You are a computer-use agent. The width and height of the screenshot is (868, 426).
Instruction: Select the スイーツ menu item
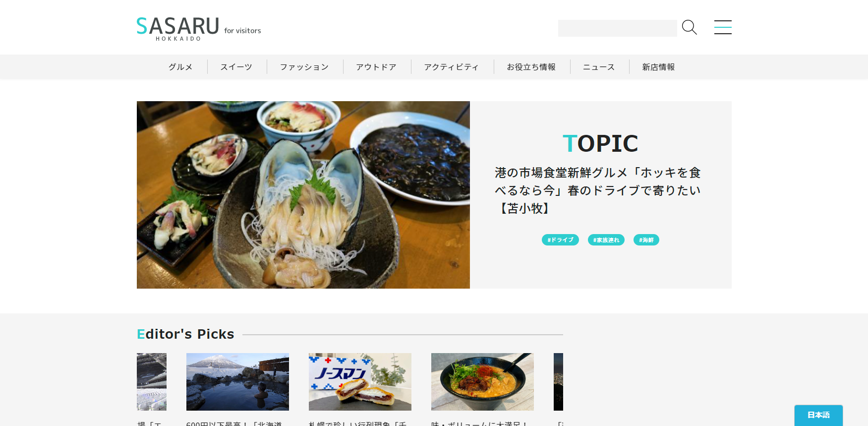point(236,67)
